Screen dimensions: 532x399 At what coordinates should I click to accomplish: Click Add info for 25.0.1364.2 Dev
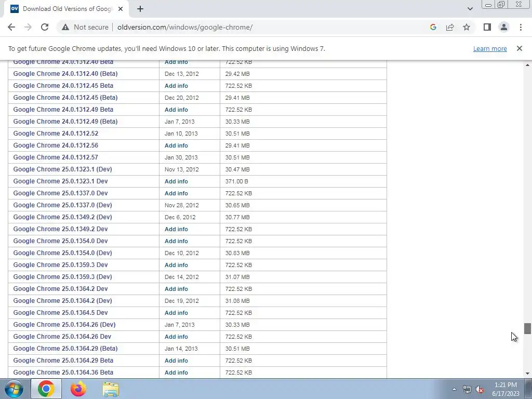pos(176,289)
